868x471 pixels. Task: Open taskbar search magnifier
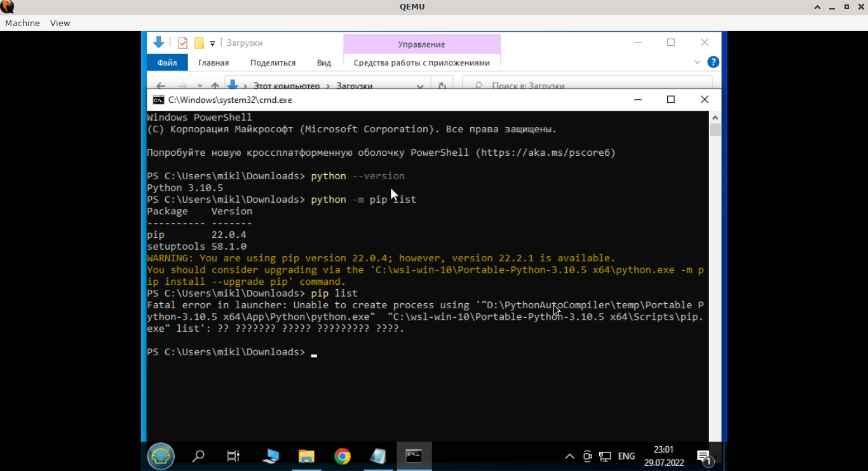tap(198, 456)
